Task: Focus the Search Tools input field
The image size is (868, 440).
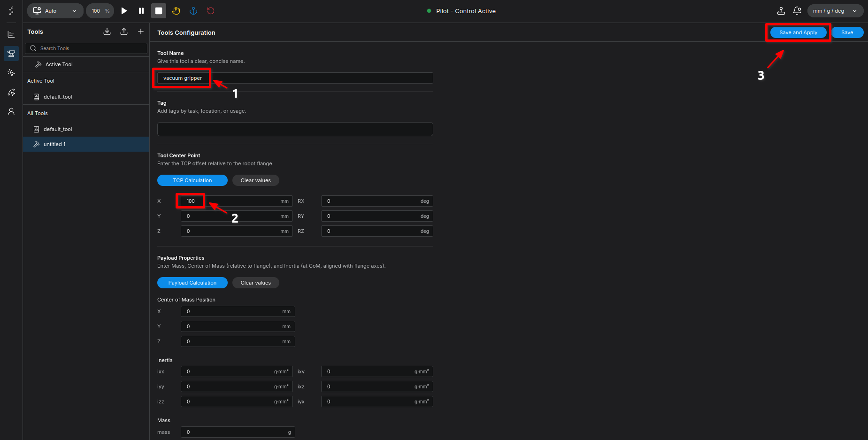Action: tap(89, 48)
